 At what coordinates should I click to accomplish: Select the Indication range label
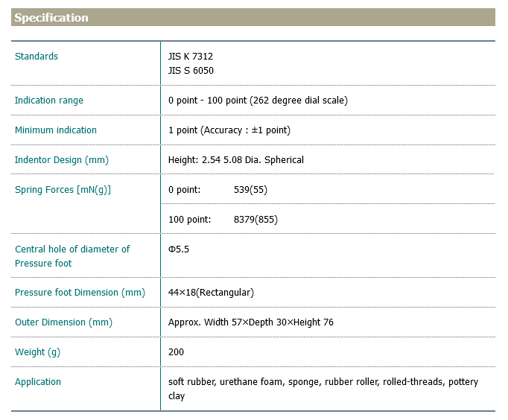tap(49, 101)
